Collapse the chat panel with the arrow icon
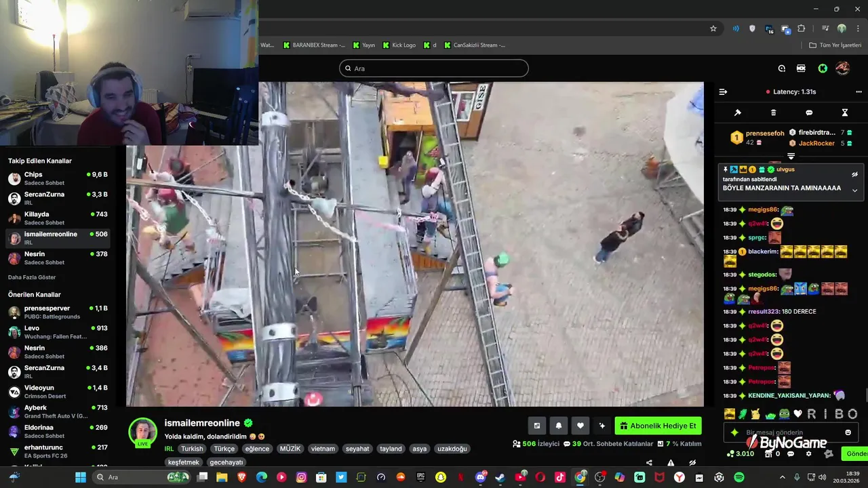The image size is (868, 488). point(723,91)
